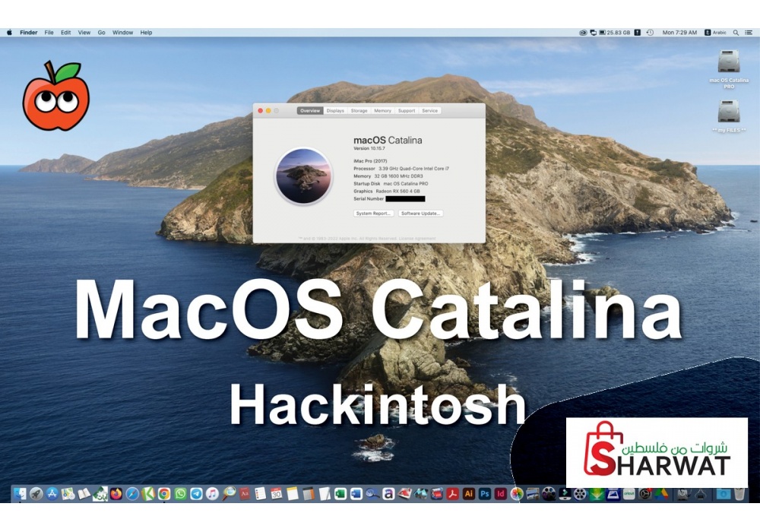Launch Telegram from the dock
Viewport: 760px width, 532px height.
click(x=196, y=494)
